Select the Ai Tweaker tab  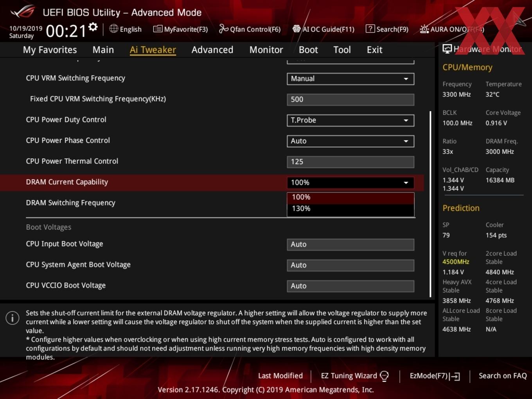[153, 50]
